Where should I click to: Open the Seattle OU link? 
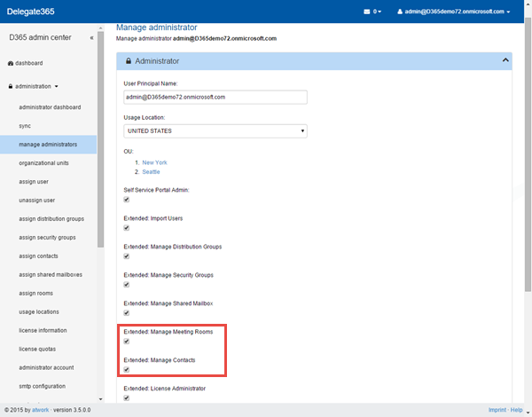pyautogui.click(x=152, y=171)
